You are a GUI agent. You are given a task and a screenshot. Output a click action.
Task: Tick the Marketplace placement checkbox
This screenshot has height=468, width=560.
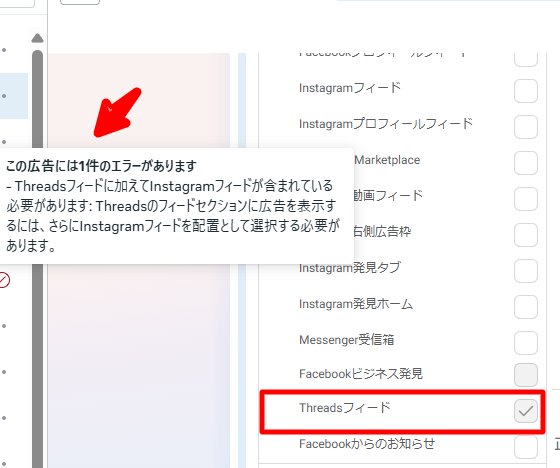click(526, 163)
